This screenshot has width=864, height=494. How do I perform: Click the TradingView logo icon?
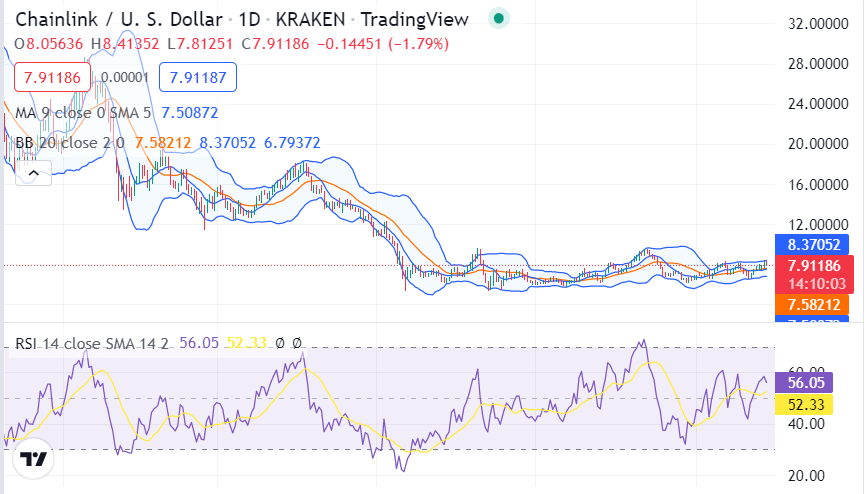pyautogui.click(x=33, y=458)
